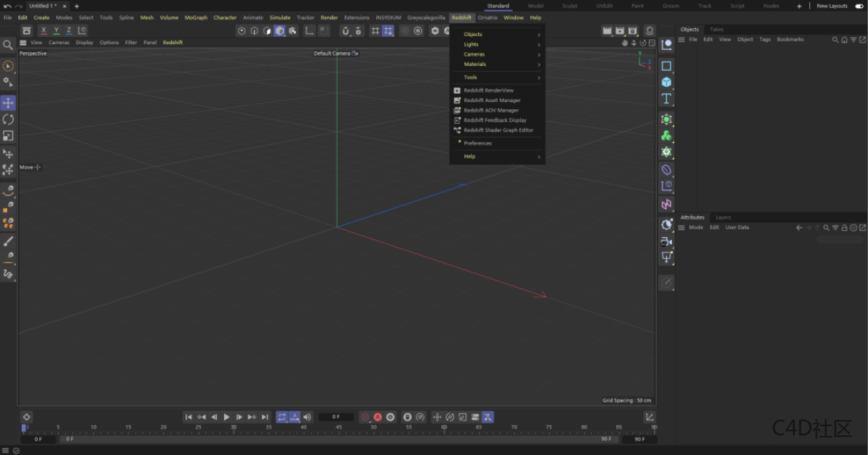Toggle autokeying red A button
This screenshot has width=868, height=455.
pos(378,417)
